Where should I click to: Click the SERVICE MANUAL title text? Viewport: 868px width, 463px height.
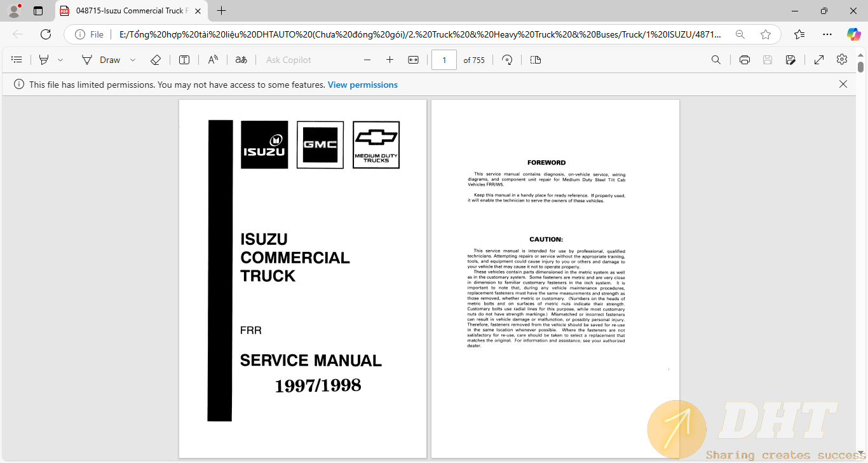tap(311, 361)
